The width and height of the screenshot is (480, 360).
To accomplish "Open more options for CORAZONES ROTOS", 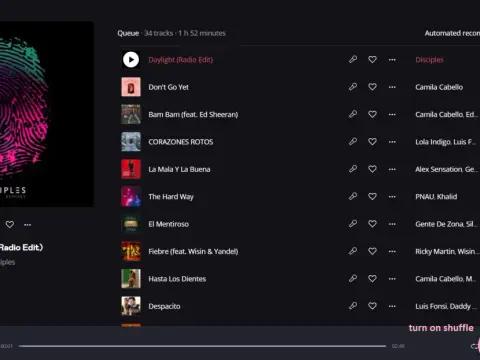I will (x=392, y=142).
